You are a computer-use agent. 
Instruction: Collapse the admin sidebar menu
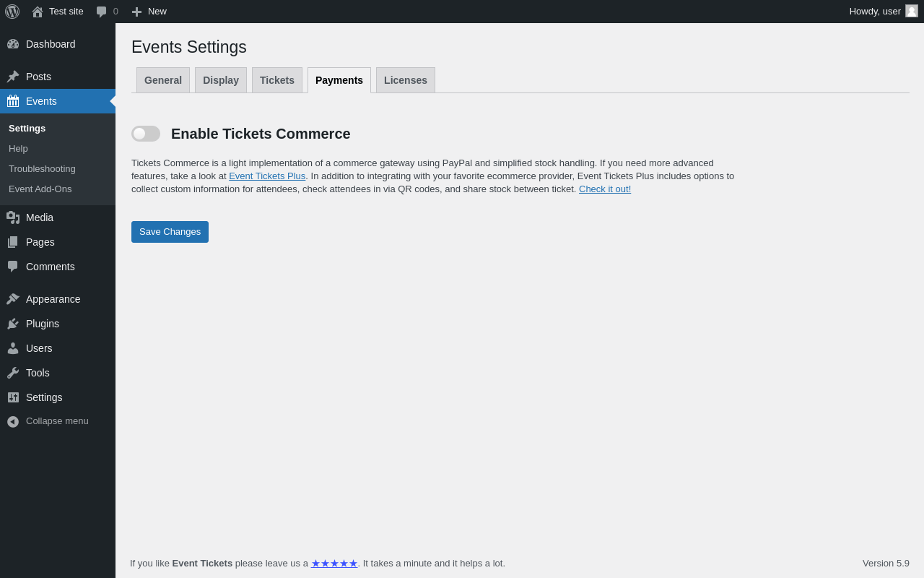coord(57,421)
